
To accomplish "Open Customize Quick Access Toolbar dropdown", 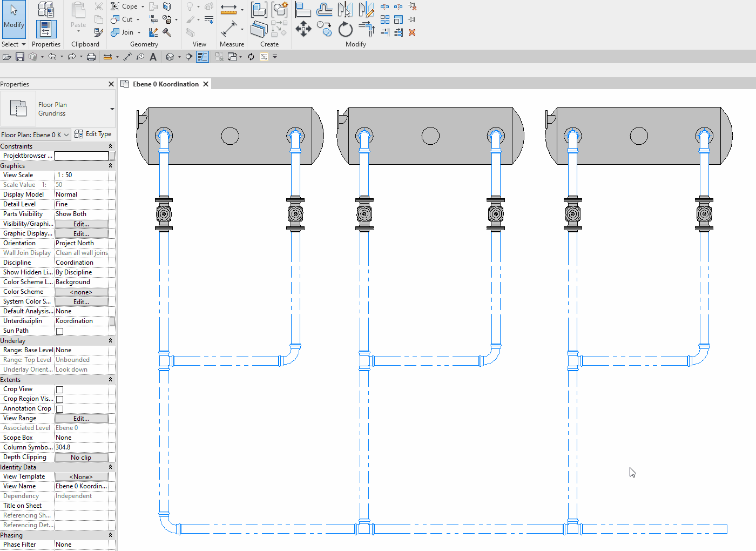I will [x=275, y=57].
